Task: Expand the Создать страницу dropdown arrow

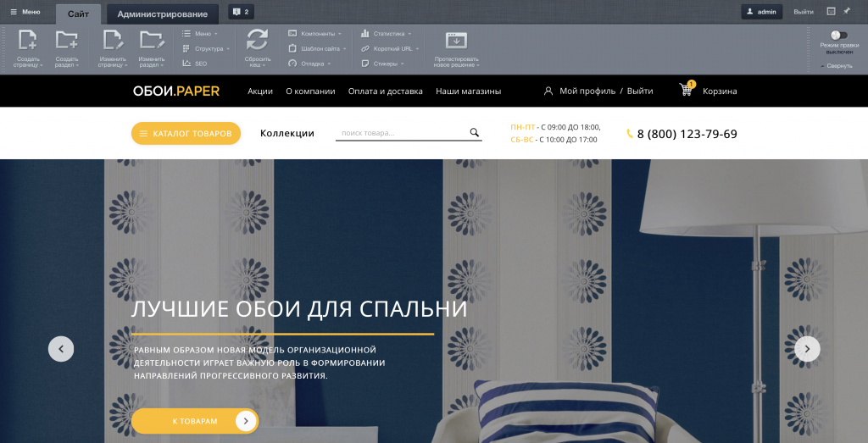Action: [x=42, y=65]
